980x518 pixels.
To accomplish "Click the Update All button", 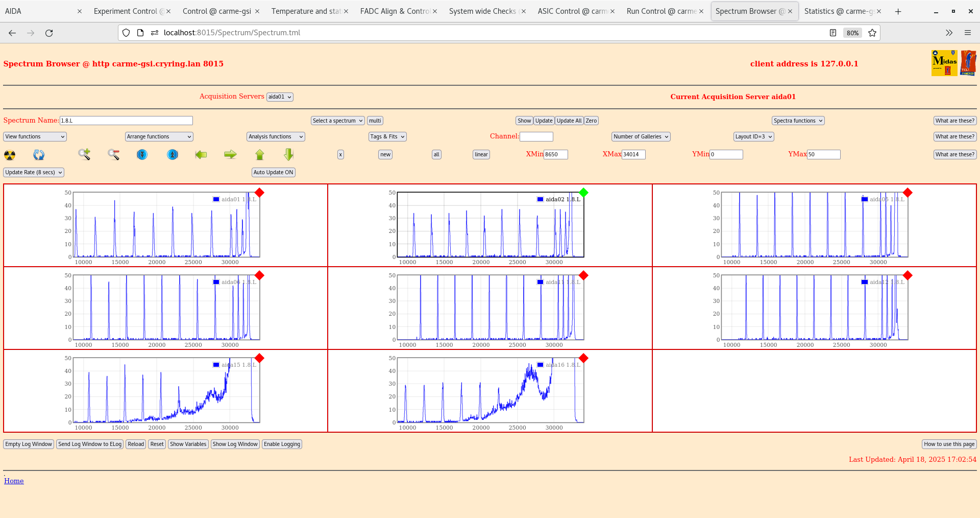I will coord(569,121).
